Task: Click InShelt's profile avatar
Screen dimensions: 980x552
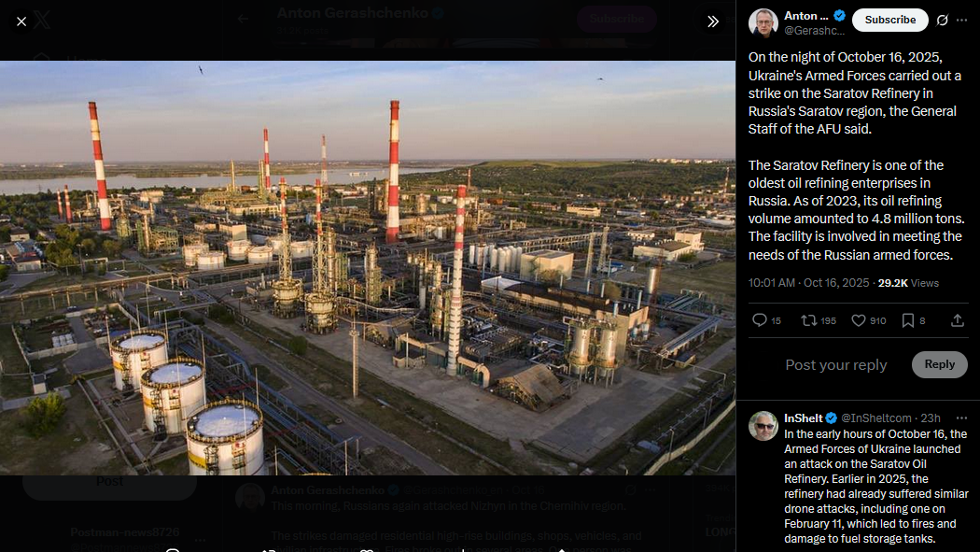Action: pos(763,426)
